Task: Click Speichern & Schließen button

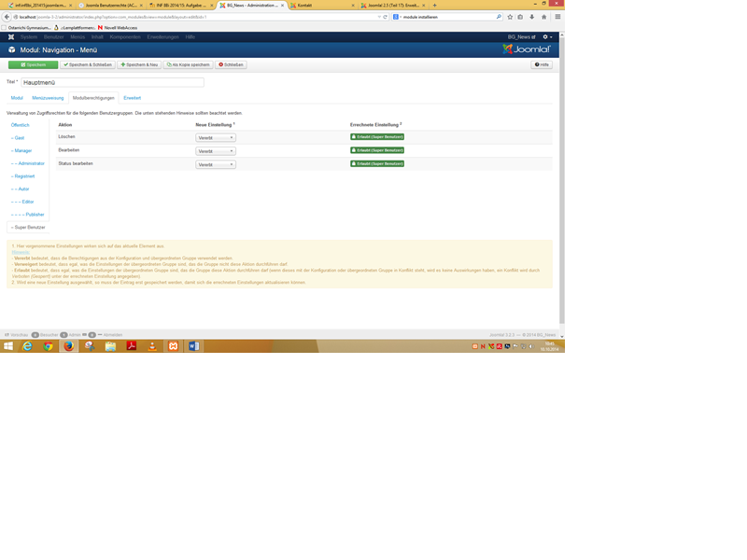Action: [88, 64]
